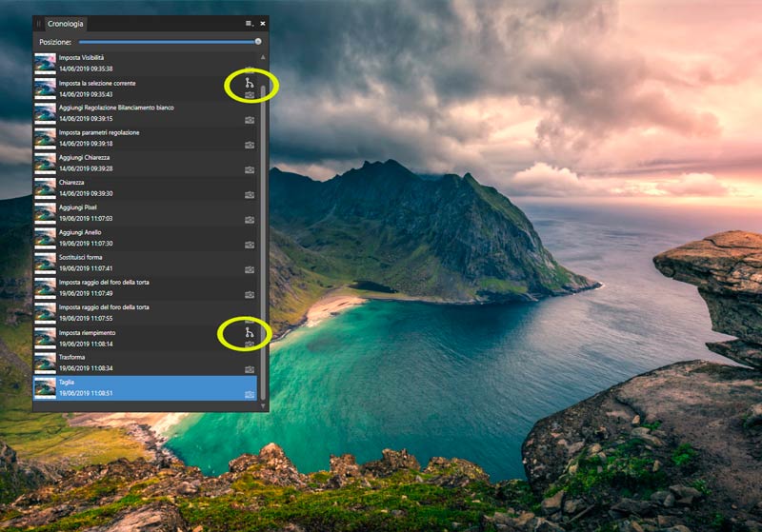Viewport: 762px width, 532px height.
Task: Click snapshot camera on Sostituisci forma row
Action: point(250,270)
